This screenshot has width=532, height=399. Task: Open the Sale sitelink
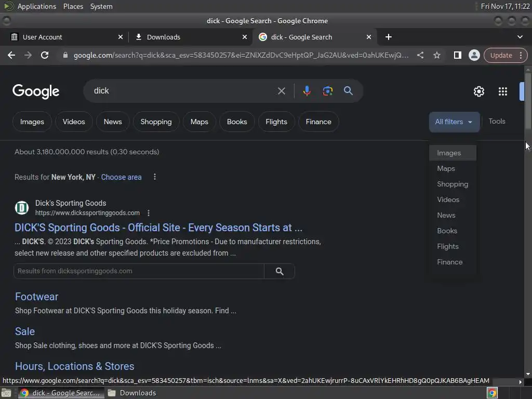[25, 331]
